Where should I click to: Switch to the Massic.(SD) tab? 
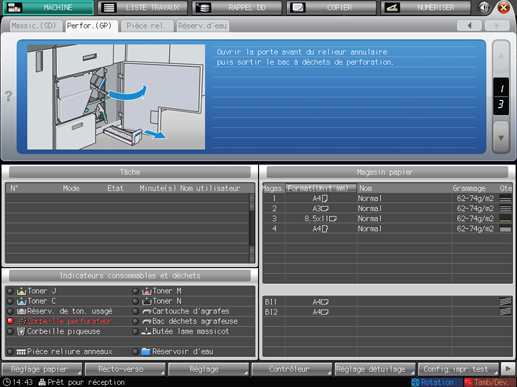pyautogui.click(x=34, y=26)
